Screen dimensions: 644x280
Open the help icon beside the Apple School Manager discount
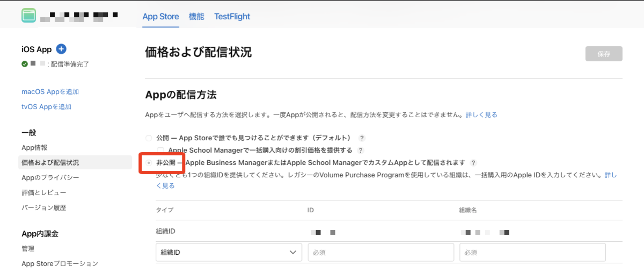point(361,150)
